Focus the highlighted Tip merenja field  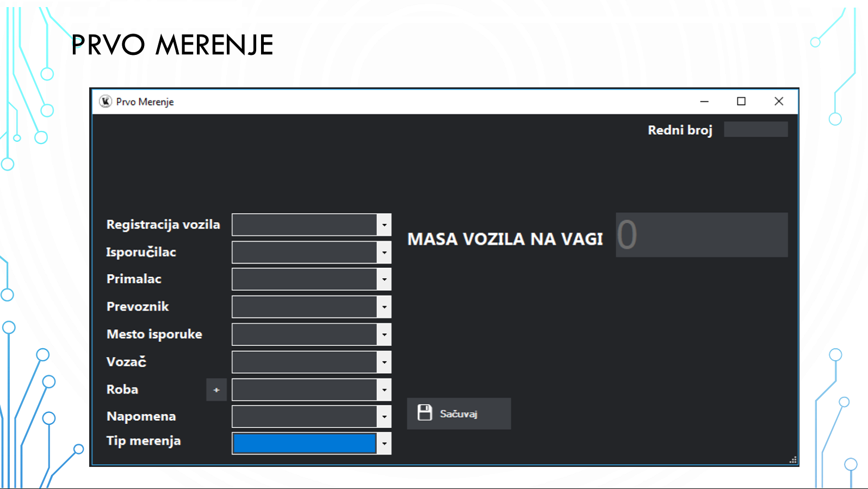tap(305, 443)
